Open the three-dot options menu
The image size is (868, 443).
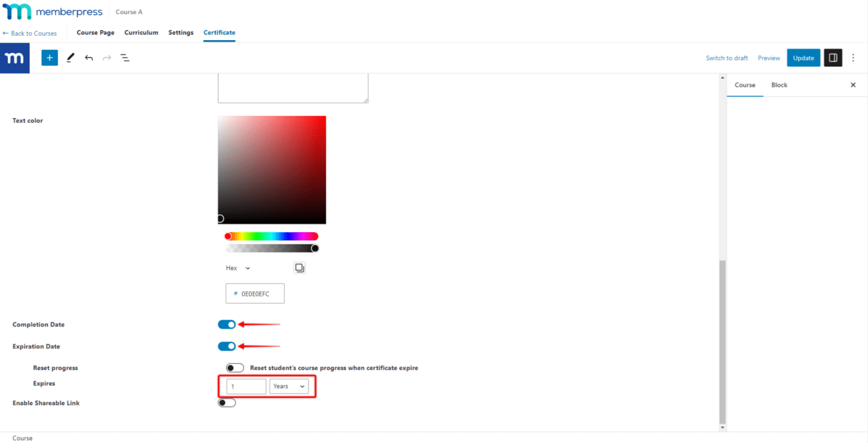853,58
